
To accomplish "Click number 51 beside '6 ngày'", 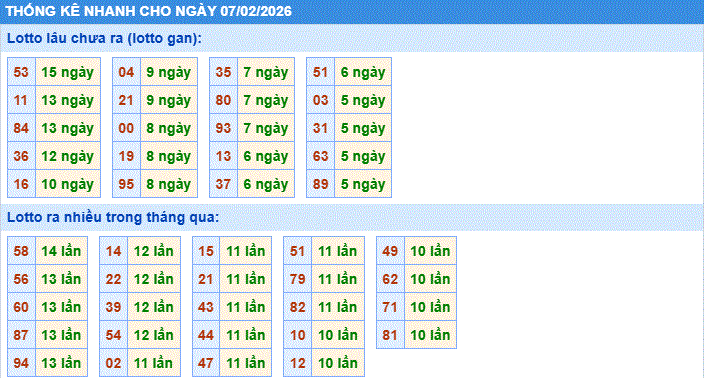I will 320,72.
